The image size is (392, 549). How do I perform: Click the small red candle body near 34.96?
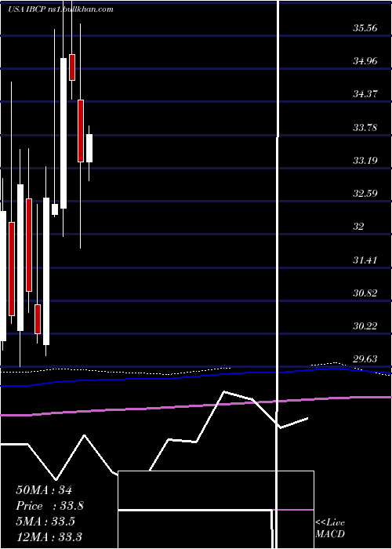72,67
